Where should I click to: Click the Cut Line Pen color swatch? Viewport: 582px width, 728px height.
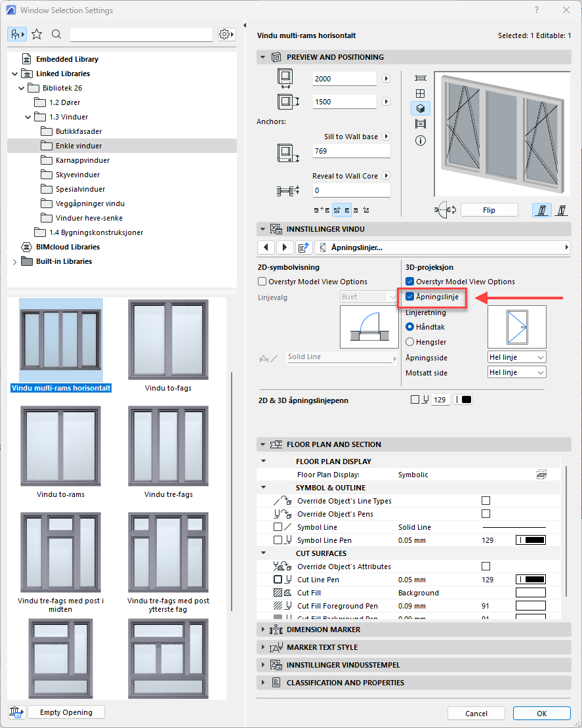[531, 580]
